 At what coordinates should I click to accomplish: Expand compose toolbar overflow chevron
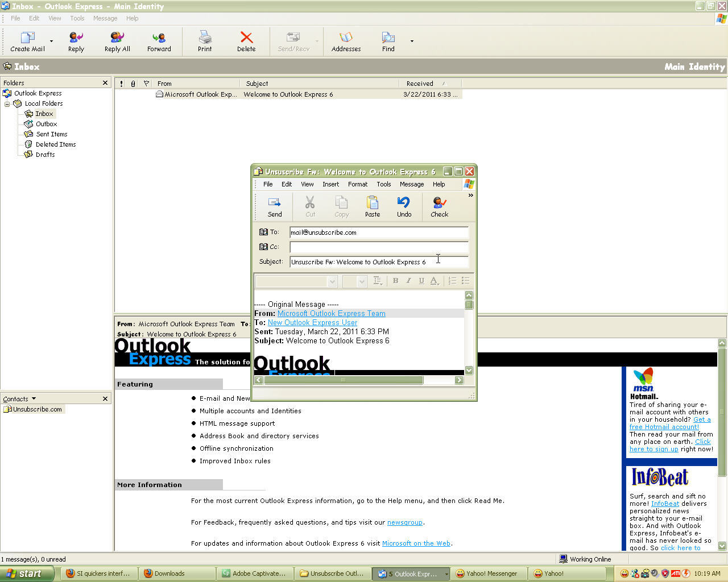tap(470, 196)
